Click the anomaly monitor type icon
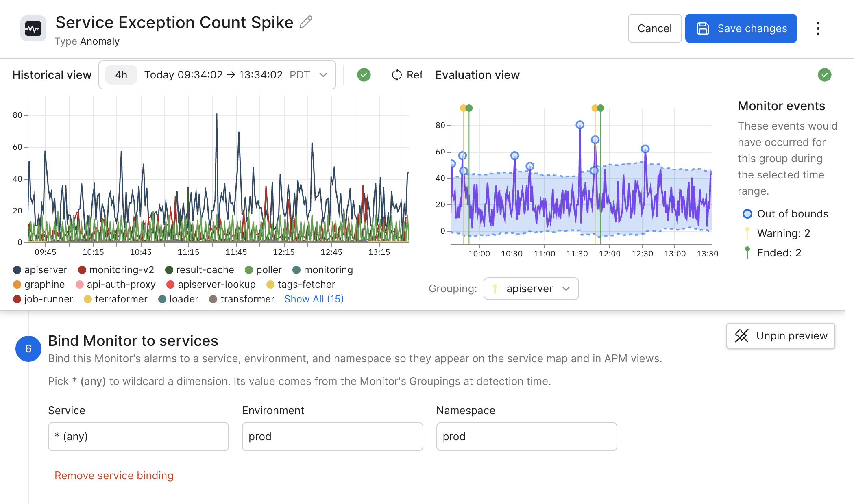The image size is (854, 504). [33, 28]
